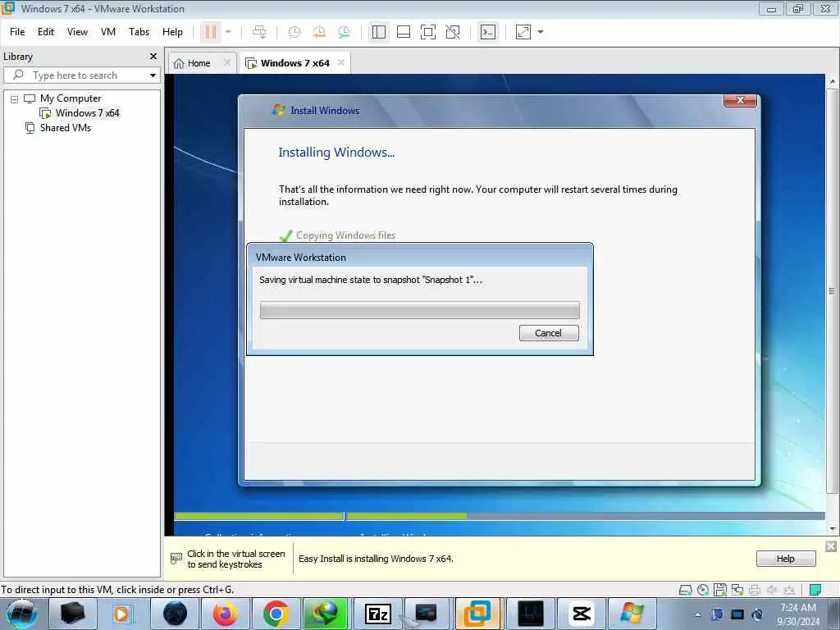This screenshot has width=840, height=630.
Task: Open the Windows Start button
Action: click(x=21, y=614)
